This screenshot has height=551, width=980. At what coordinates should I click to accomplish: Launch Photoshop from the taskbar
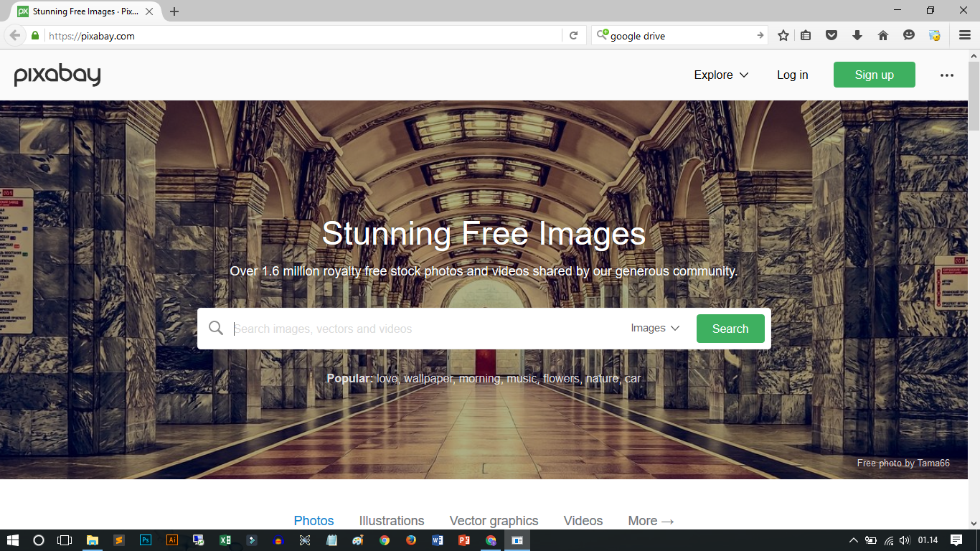coord(146,541)
